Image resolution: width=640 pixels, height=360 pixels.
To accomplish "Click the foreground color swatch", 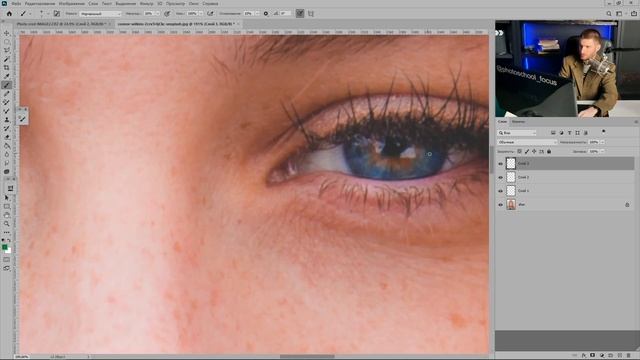I will pyautogui.click(x=5, y=247).
